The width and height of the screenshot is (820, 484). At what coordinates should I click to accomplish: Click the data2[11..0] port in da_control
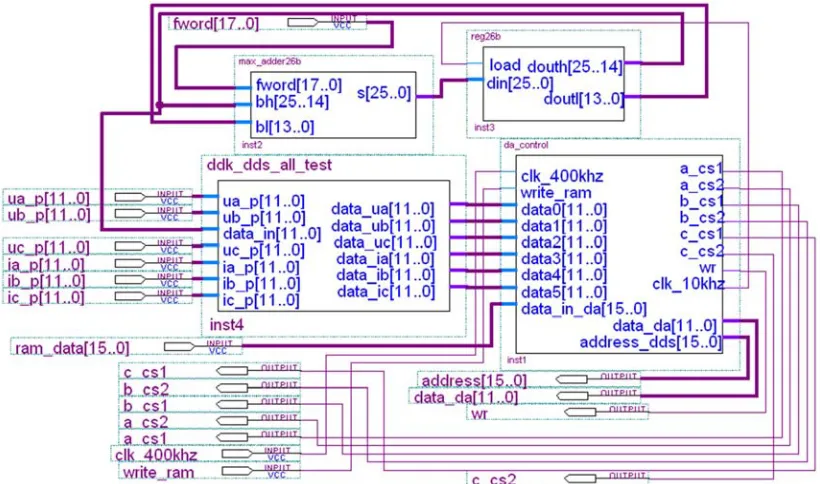[x=564, y=243]
